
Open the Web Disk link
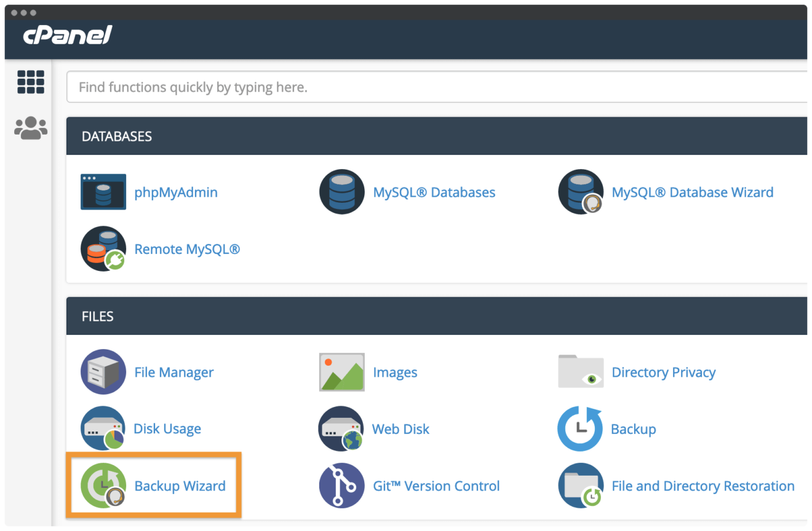pyautogui.click(x=400, y=429)
